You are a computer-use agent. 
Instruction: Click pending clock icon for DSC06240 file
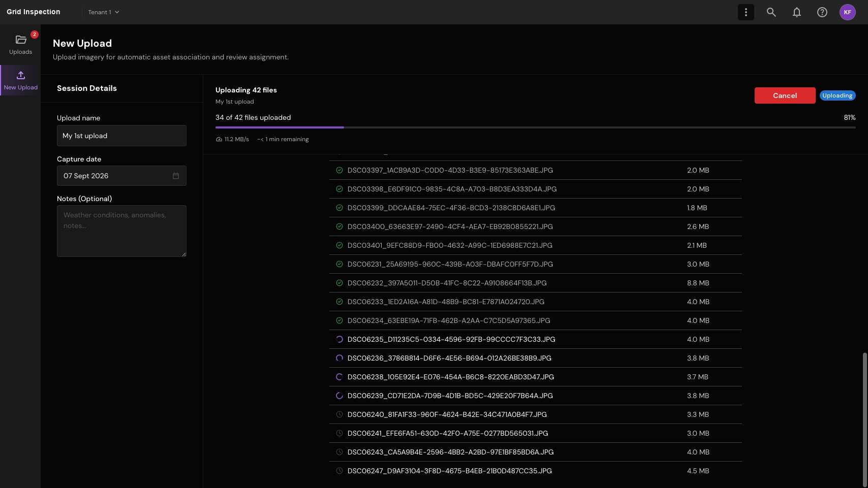pyautogui.click(x=339, y=414)
